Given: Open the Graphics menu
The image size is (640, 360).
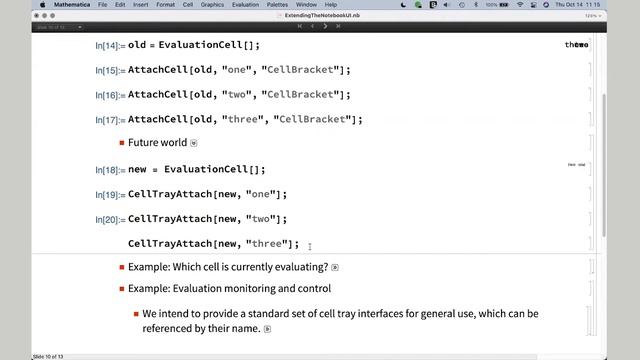Looking at the screenshot, I should pos(212,5).
